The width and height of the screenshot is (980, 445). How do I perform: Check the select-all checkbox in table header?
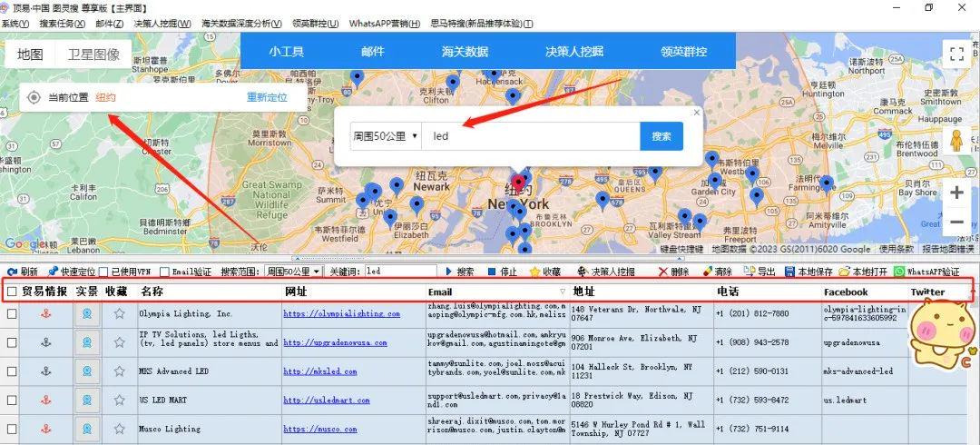coord(12,292)
